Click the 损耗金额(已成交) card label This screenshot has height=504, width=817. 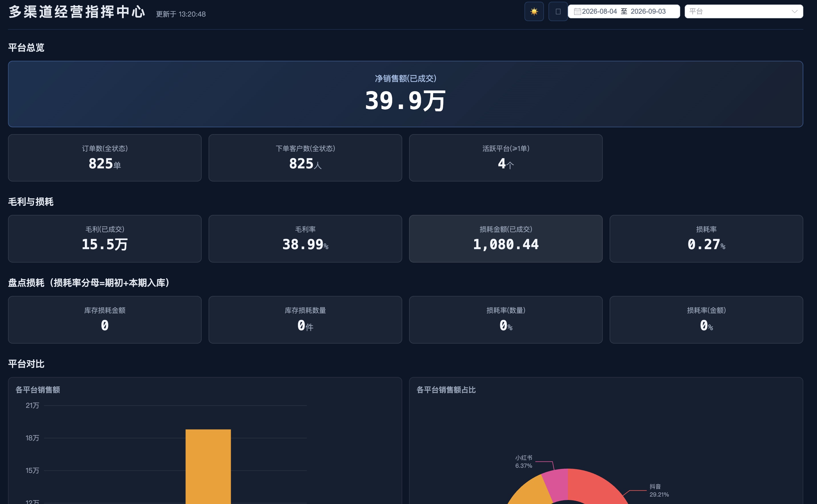click(x=506, y=229)
